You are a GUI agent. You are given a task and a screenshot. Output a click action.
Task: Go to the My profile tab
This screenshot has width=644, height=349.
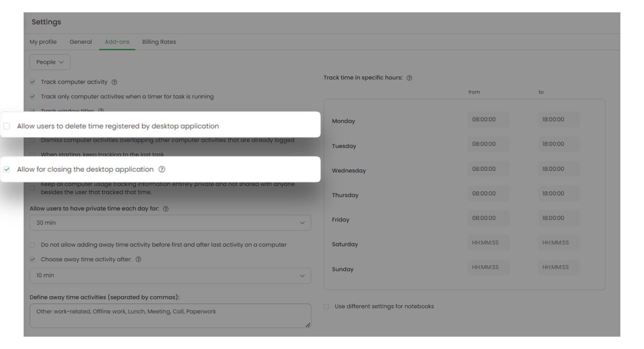coord(43,42)
